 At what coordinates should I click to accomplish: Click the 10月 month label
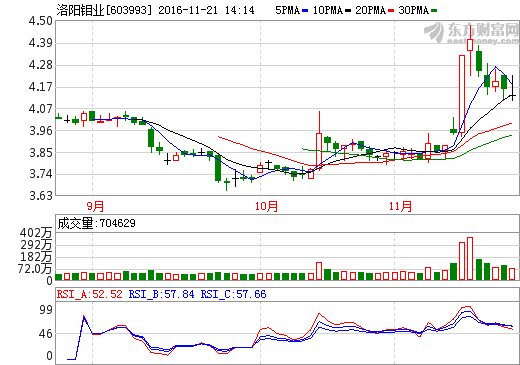point(266,206)
